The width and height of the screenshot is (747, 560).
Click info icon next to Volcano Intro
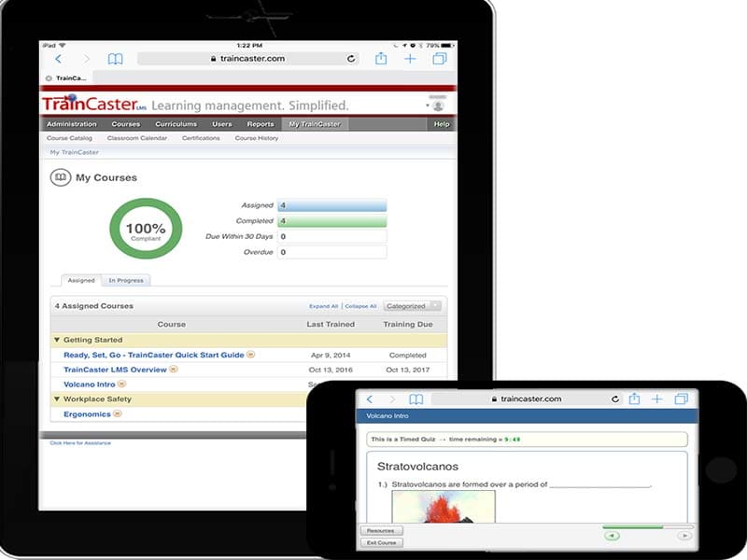(x=121, y=384)
